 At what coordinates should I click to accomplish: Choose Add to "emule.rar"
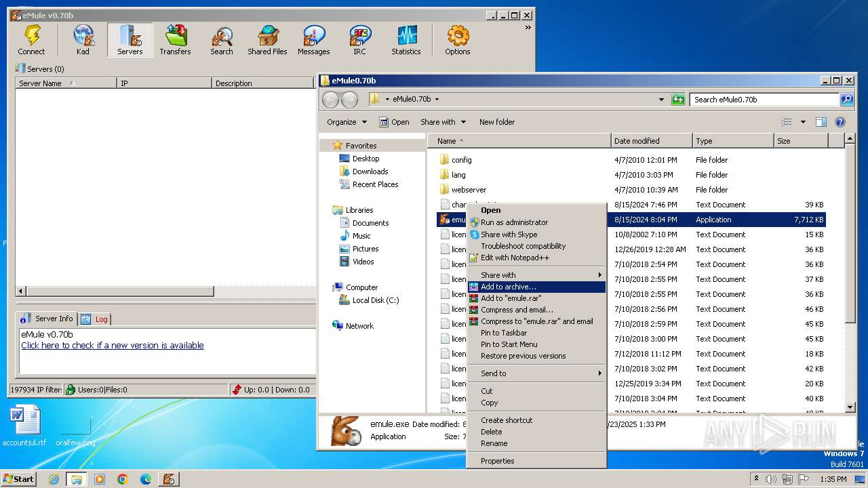tap(536, 298)
